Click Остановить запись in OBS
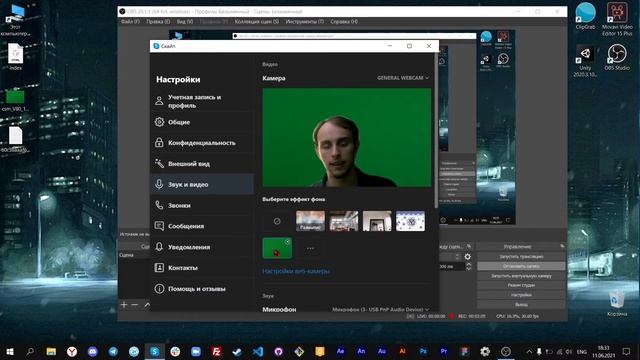 [521, 266]
